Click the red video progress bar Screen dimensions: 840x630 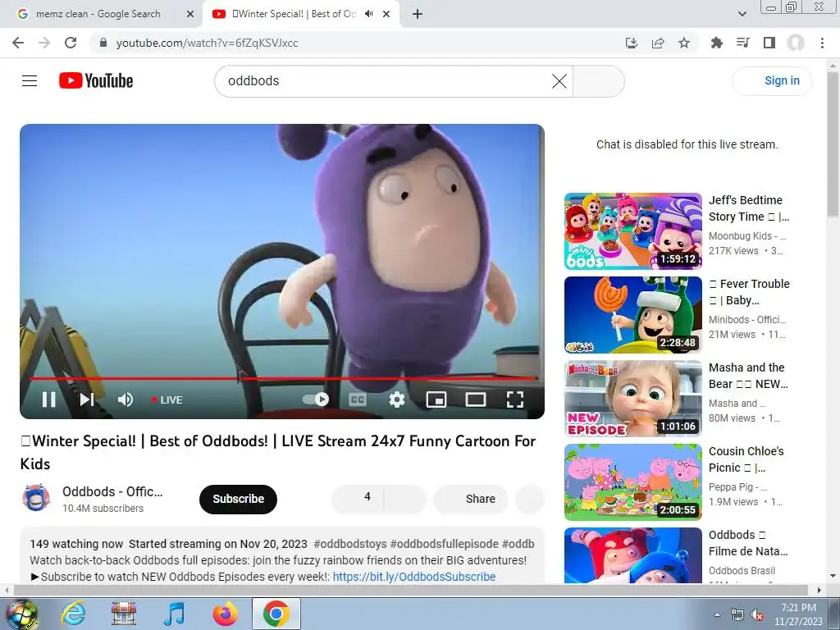pos(282,378)
